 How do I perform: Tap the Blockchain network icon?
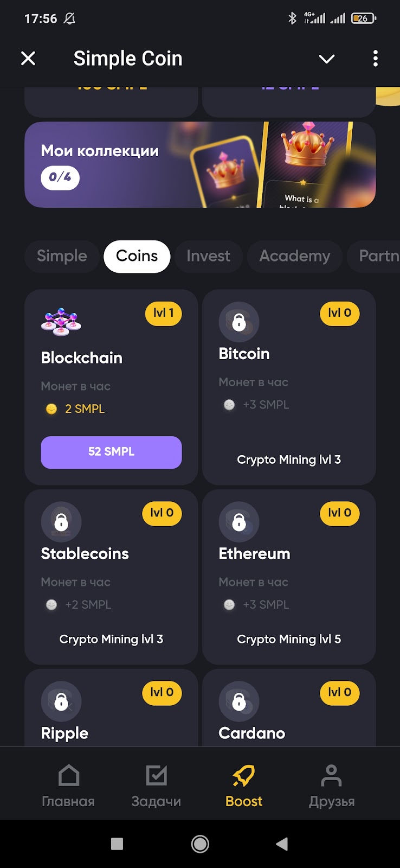(x=61, y=321)
